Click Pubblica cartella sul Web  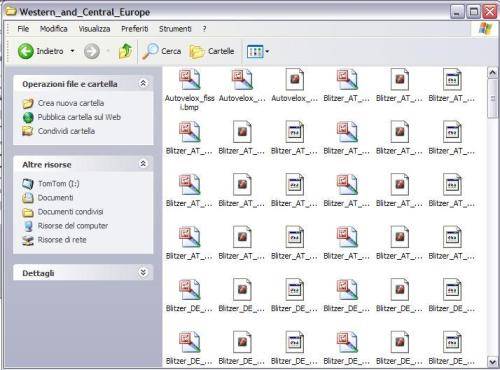79,117
